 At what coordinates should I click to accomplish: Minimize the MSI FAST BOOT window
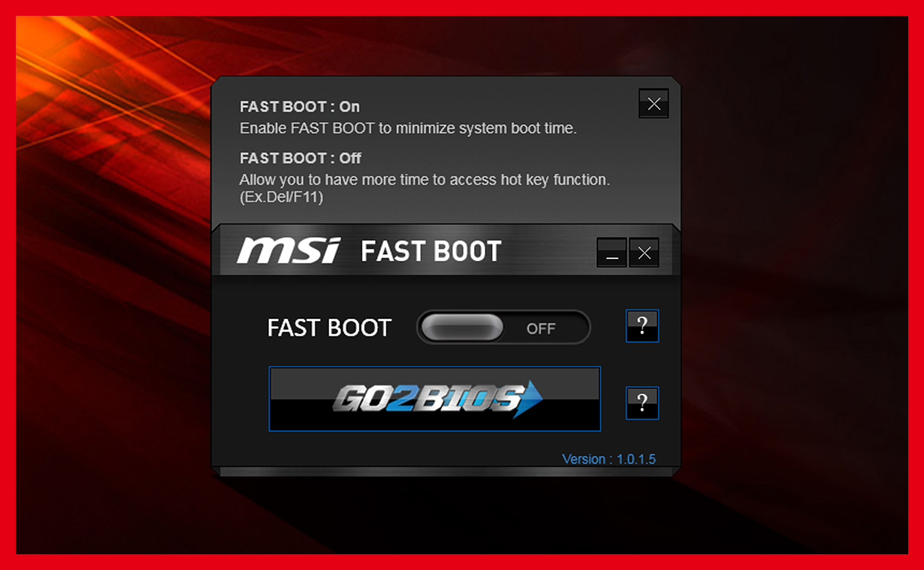[612, 253]
